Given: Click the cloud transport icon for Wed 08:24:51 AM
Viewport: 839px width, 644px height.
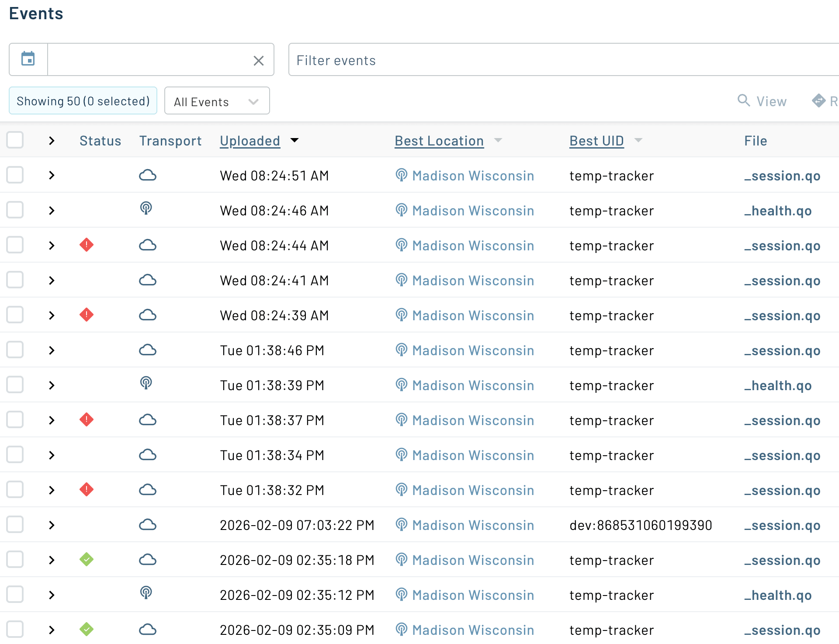Looking at the screenshot, I should tap(148, 175).
